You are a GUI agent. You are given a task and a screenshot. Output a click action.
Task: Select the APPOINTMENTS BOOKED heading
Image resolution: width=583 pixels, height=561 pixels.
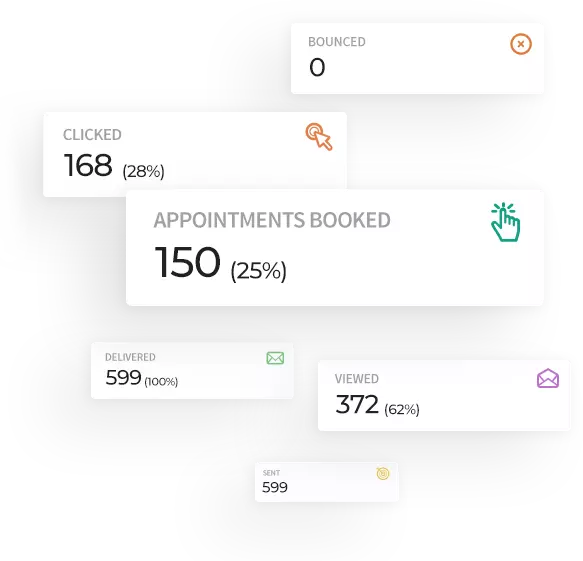tap(272, 220)
